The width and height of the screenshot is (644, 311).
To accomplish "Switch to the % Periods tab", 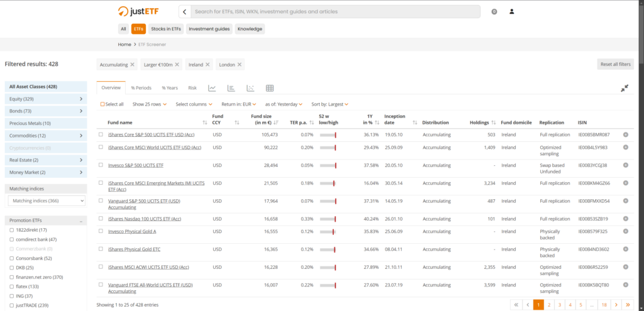I will point(142,88).
